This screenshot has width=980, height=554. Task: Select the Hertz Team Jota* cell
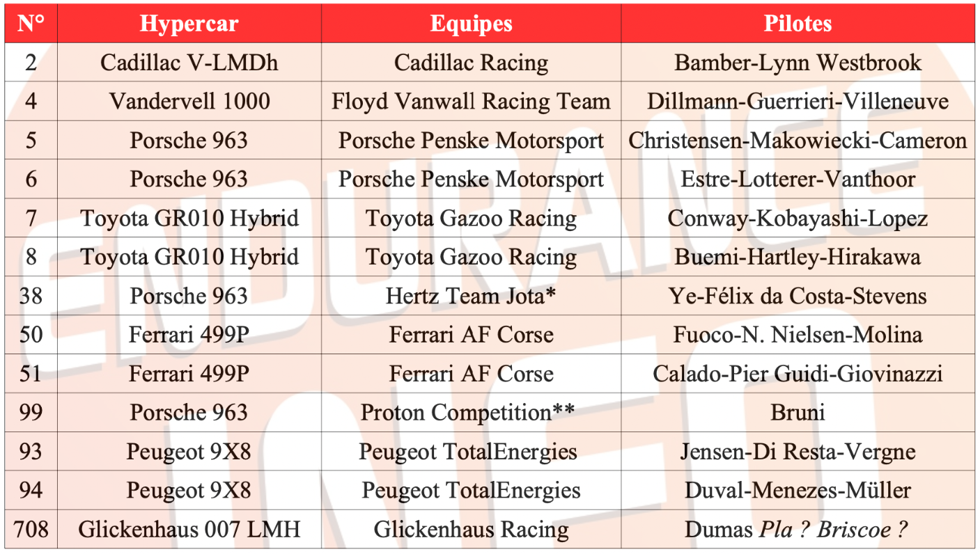coord(471,296)
